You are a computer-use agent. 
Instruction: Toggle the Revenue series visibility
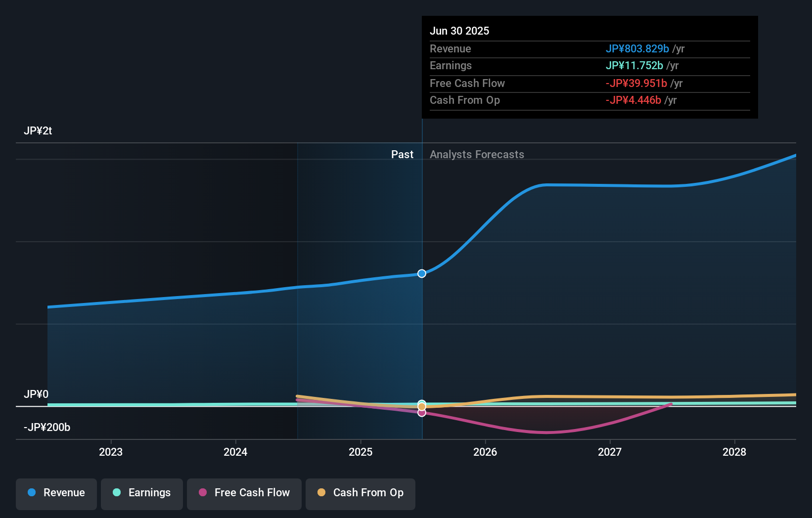point(56,493)
